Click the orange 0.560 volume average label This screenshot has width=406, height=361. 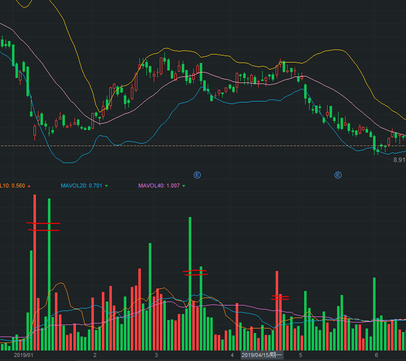click(12, 186)
